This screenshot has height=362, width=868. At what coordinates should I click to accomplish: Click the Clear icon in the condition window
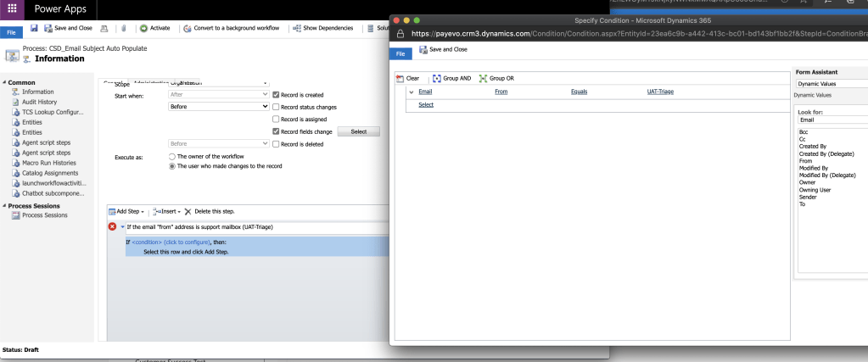pyautogui.click(x=401, y=78)
